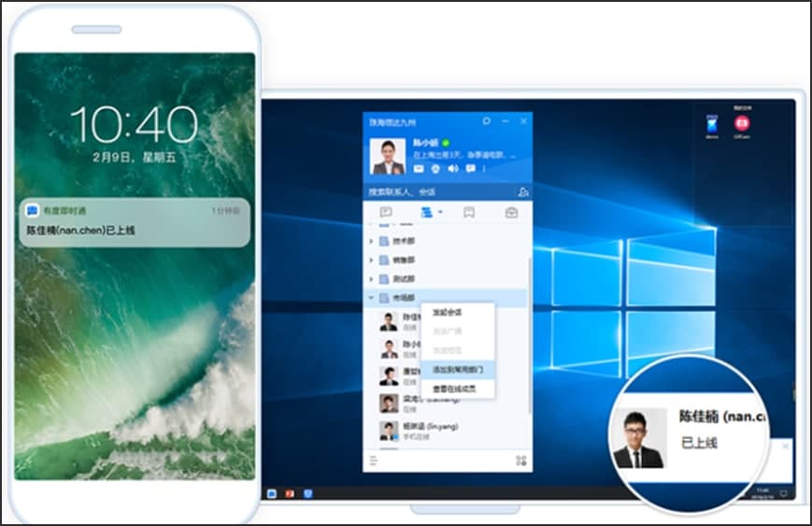Image resolution: width=812 pixels, height=526 pixels.
Task: Click the blue shield taskbar icon
Action: (308, 493)
